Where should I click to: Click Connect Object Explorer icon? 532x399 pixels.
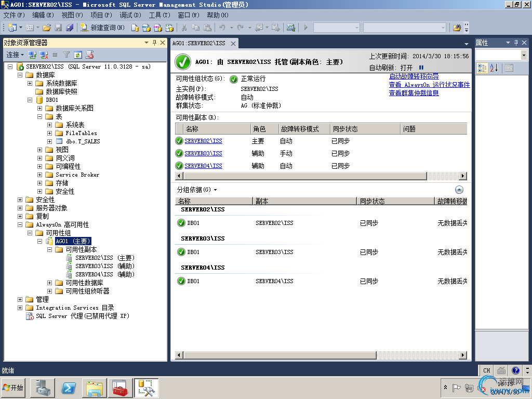click(x=32, y=55)
